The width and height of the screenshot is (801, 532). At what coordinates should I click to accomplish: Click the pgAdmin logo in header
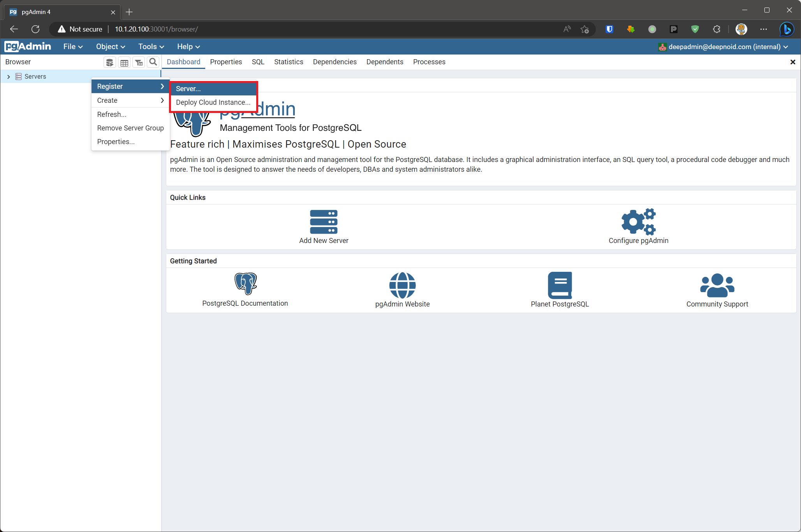click(28, 46)
